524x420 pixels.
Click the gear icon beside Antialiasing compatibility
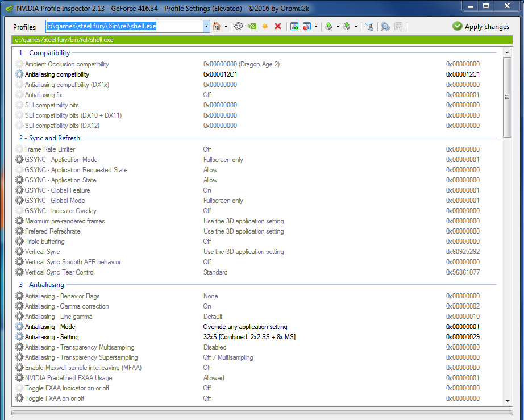tap(19, 74)
